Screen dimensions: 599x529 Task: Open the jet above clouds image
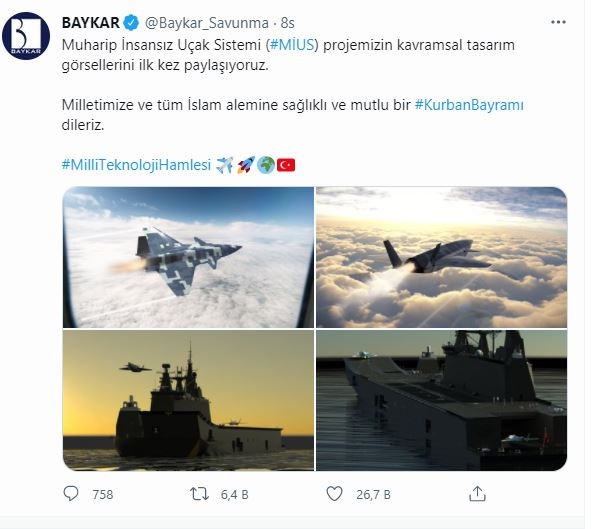point(442,257)
